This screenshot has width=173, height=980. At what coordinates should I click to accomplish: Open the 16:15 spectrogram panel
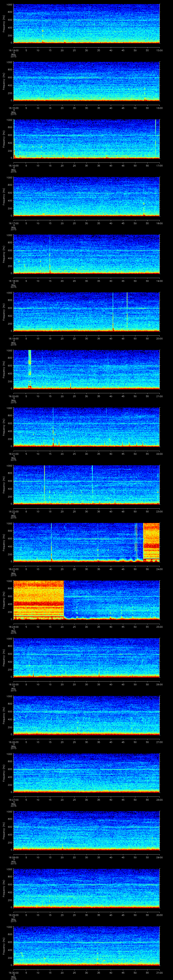pos(86,81)
